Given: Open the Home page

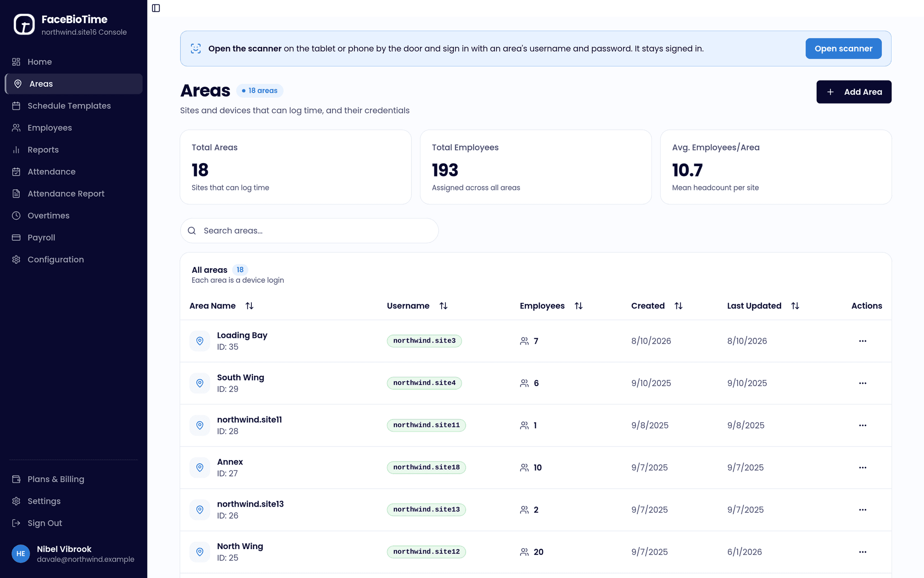Looking at the screenshot, I should [74, 62].
